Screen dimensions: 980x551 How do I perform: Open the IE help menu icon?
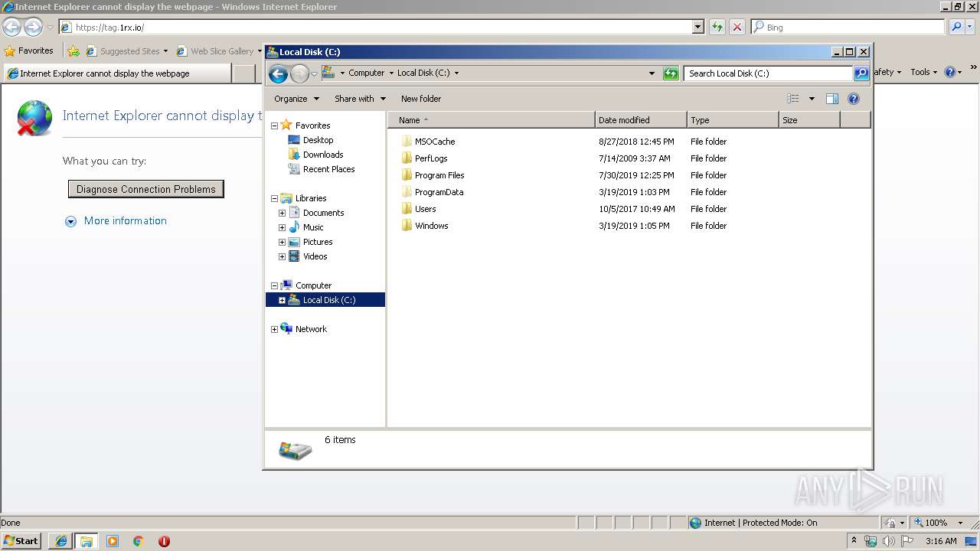point(950,72)
